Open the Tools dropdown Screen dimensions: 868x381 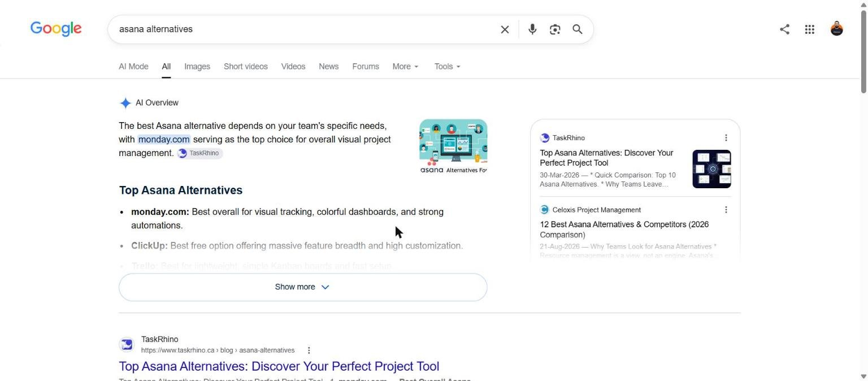point(447,67)
